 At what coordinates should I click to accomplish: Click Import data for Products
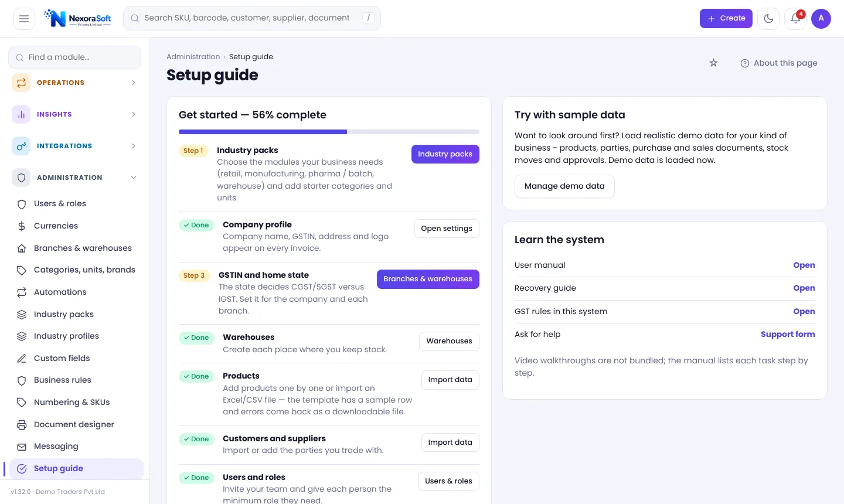click(450, 380)
